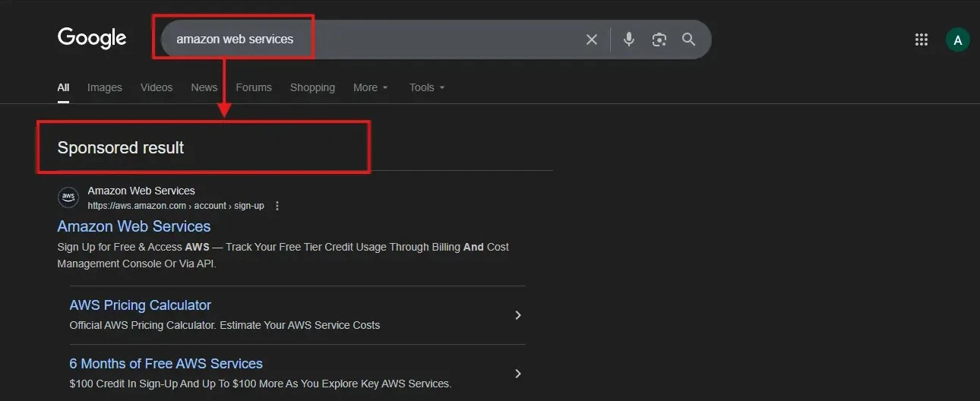This screenshot has width=980, height=401.
Task: Click the 'Amazon Web Services' site name above the URL
Action: (x=141, y=191)
